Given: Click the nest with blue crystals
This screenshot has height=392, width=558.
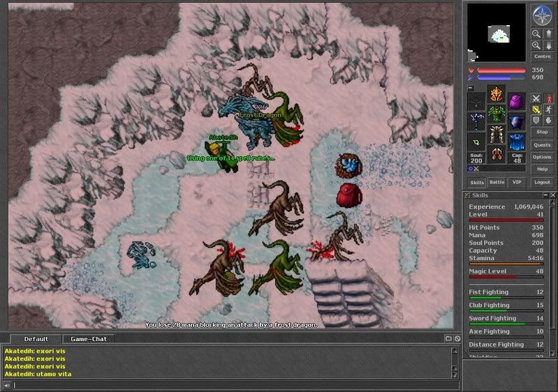Looking at the screenshot, I should 348,165.
